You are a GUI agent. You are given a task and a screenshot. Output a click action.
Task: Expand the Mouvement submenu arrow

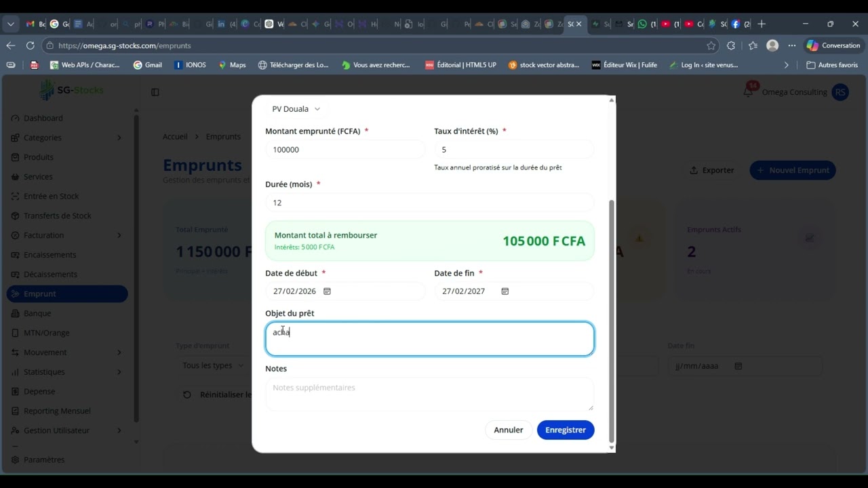point(119,352)
